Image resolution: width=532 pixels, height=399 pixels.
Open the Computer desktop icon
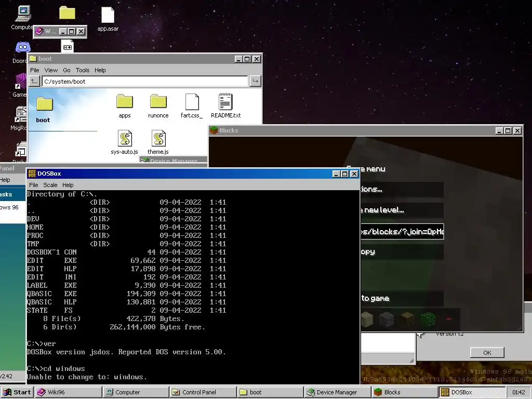22,18
